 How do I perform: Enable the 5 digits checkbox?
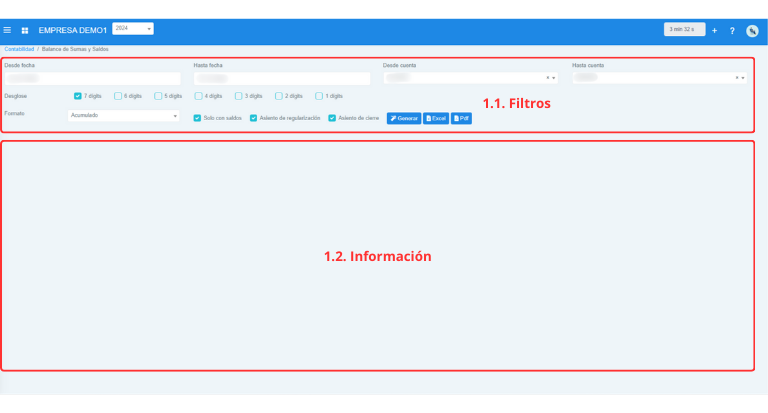point(158,96)
